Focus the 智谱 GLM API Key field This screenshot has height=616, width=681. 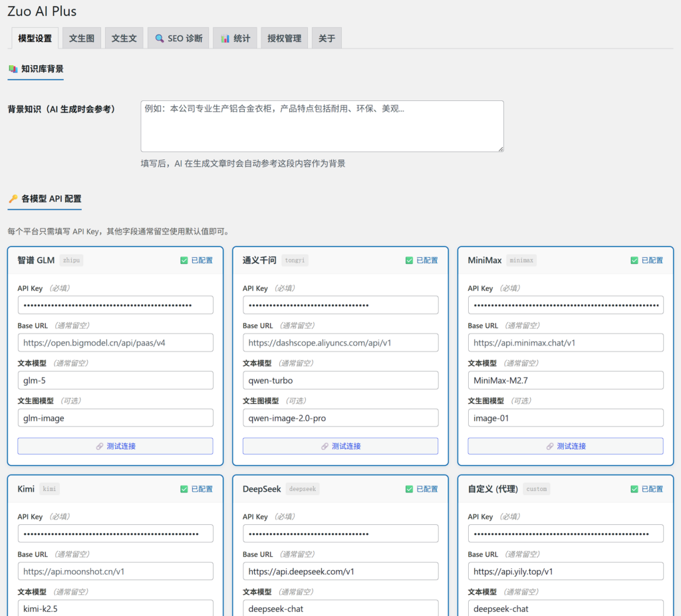tap(115, 305)
